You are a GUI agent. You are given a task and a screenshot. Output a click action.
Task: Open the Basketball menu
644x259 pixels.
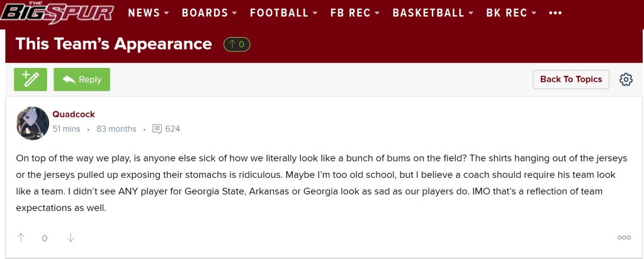(432, 13)
